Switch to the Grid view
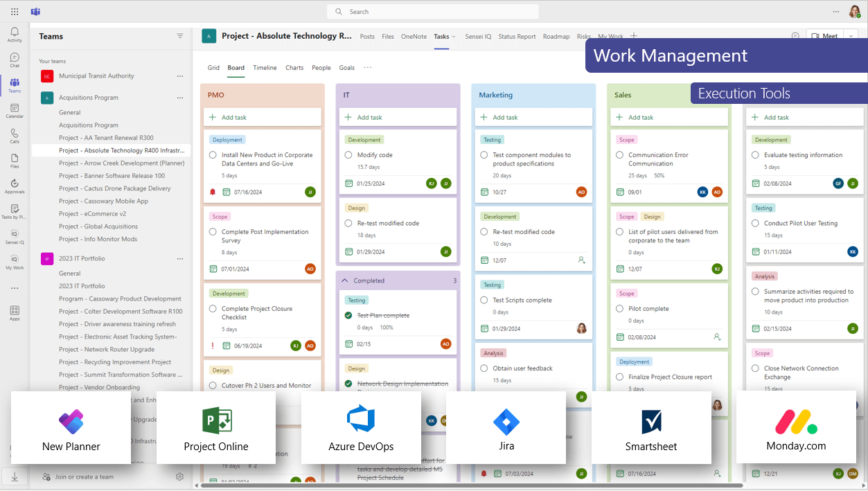The height and width of the screenshot is (491, 868). coord(213,68)
